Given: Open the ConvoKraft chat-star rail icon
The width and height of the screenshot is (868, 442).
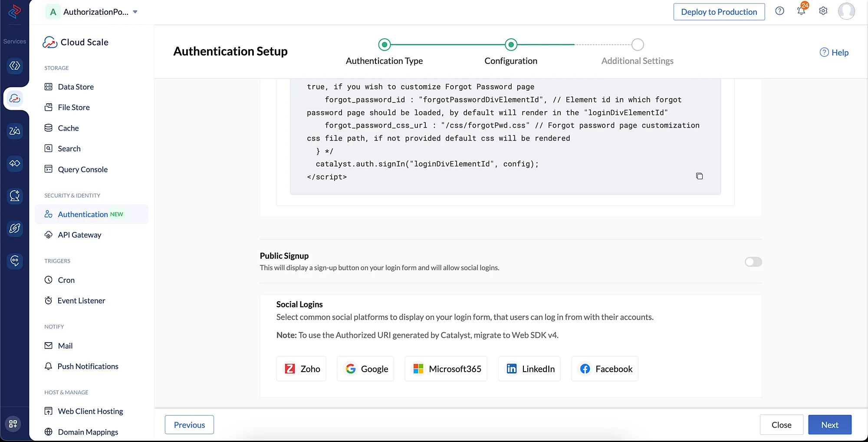Looking at the screenshot, I should [15, 196].
